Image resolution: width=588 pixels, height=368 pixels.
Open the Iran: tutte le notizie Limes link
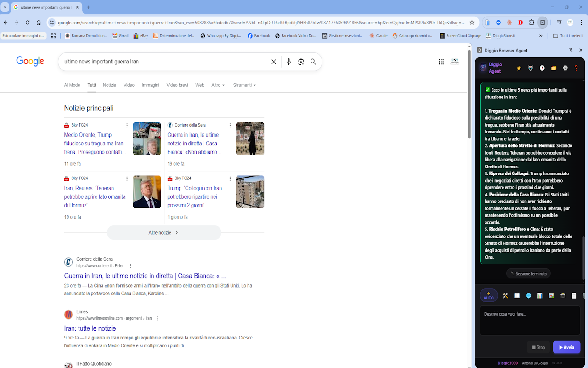pyautogui.click(x=90, y=328)
